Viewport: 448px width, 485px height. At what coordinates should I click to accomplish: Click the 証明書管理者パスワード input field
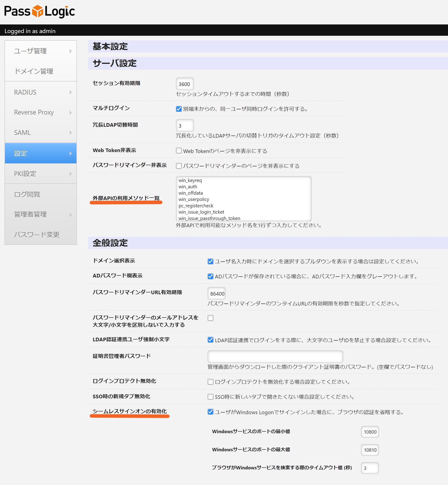click(275, 357)
